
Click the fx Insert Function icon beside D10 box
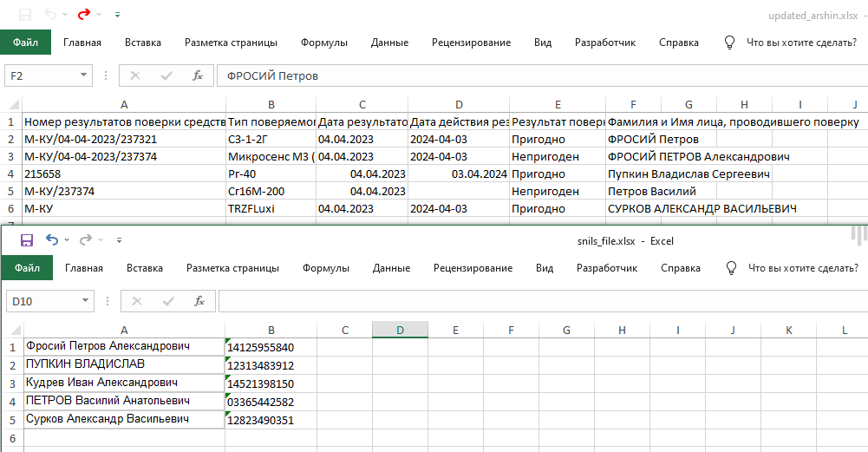tap(199, 301)
